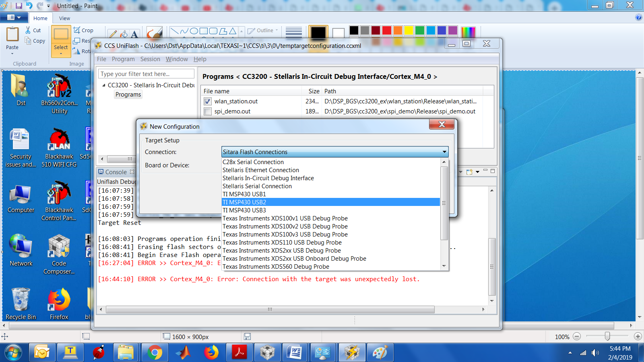This screenshot has height=362, width=644.
Task: Open the Customize Quick Access Toolbar dropdown
Action: pos(49,6)
